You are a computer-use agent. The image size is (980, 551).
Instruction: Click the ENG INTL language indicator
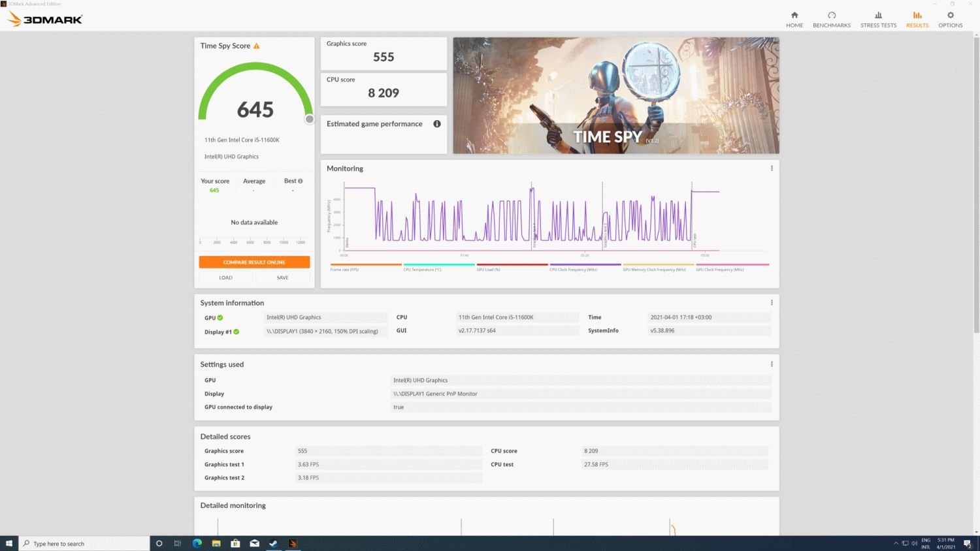coord(926,543)
